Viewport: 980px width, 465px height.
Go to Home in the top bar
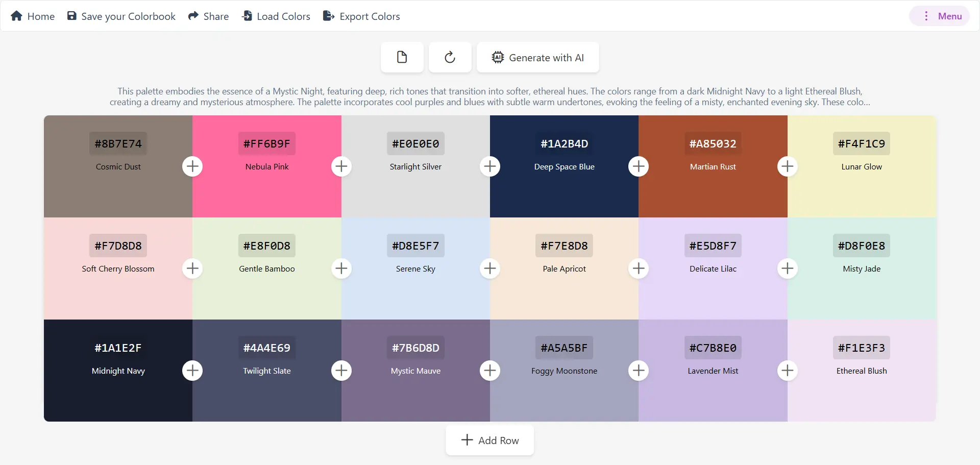(33, 16)
